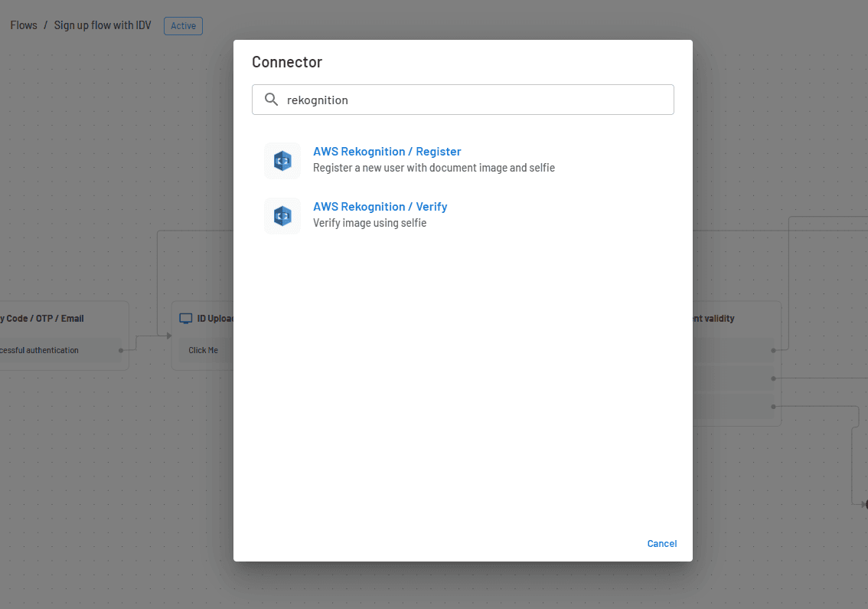Choose 'AWS Rekognition / Verify' connector title
The width and height of the screenshot is (868, 609).
[380, 207]
